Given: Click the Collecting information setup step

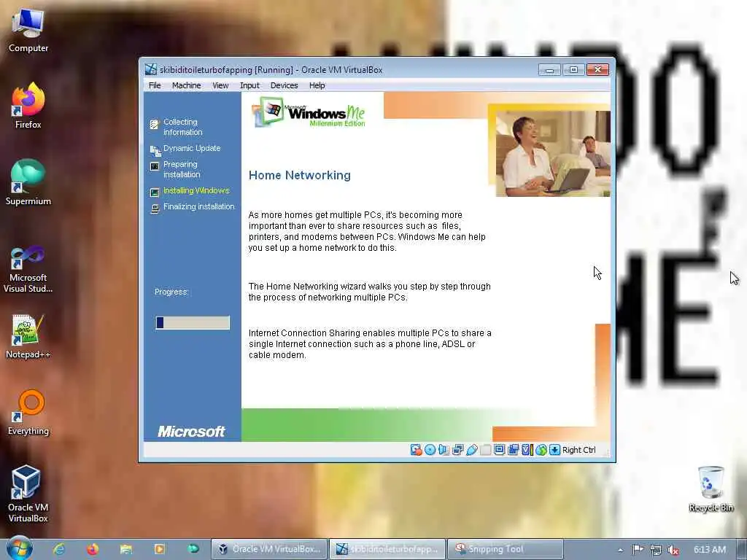Looking at the screenshot, I should pyautogui.click(x=182, y=127).
